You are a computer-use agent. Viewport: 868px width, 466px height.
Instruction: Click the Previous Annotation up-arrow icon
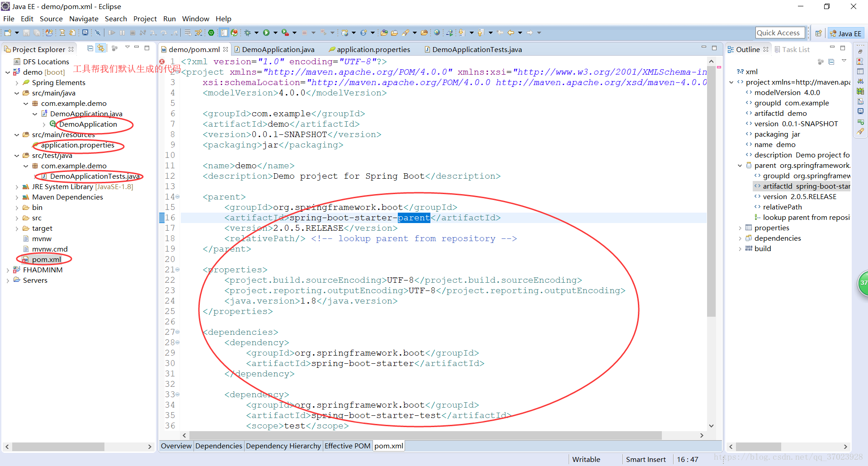[x=480, y=33]
